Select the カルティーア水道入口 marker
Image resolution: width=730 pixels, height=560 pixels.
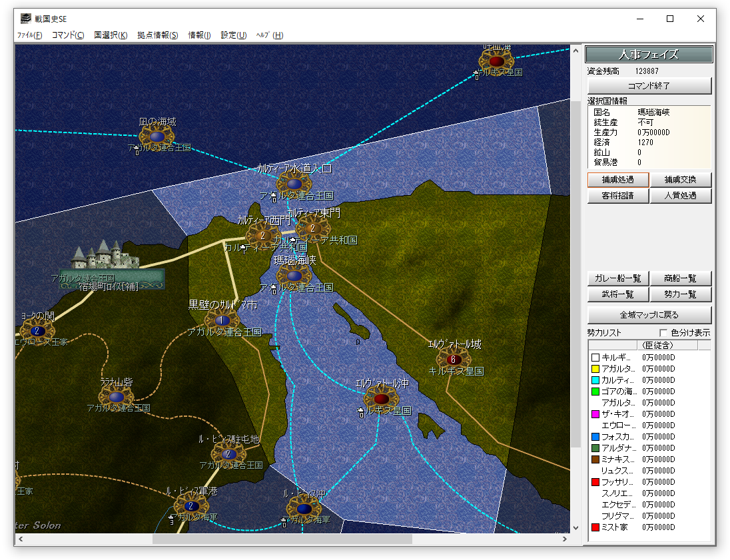click(294, 184)
